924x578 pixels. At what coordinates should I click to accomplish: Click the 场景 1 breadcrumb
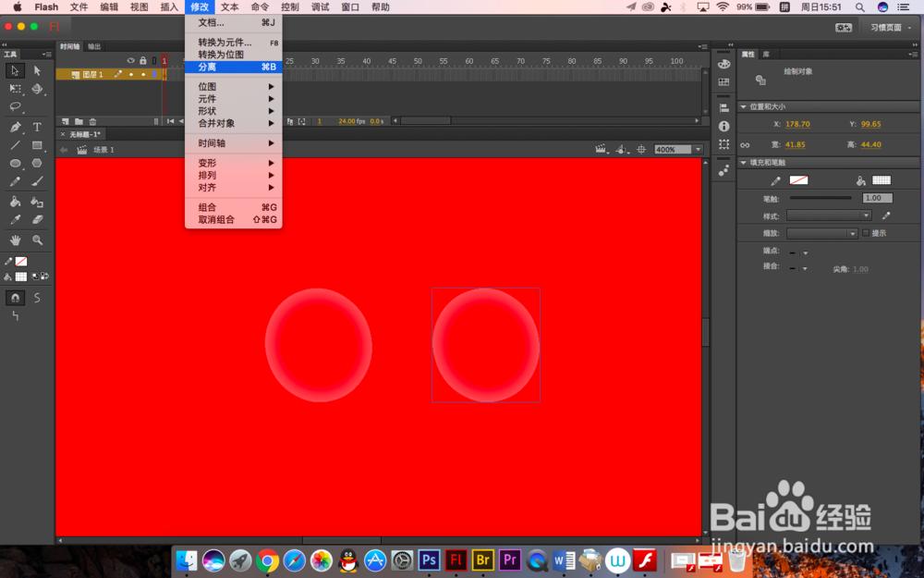point(103,150)
